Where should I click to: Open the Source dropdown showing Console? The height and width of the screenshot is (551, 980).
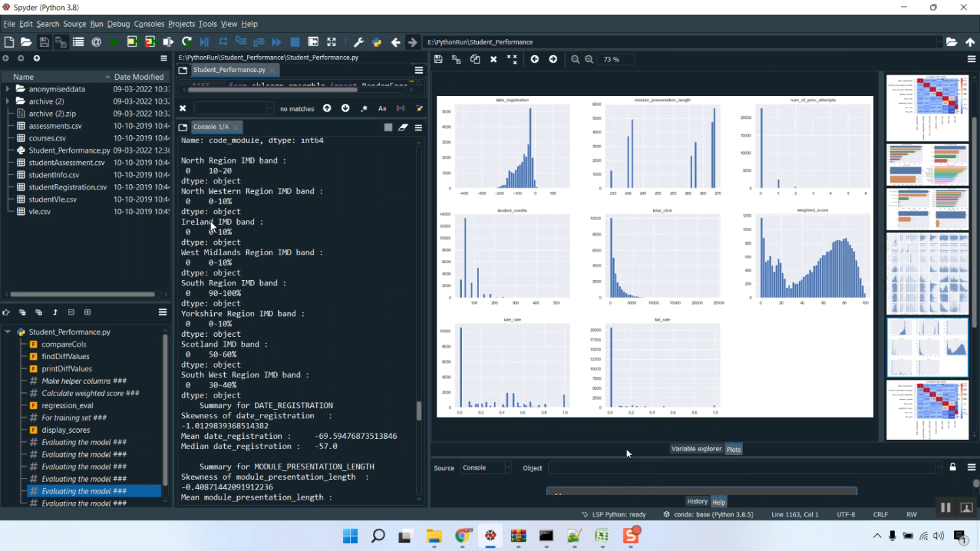pyautogui.click(x=486, y=467)
